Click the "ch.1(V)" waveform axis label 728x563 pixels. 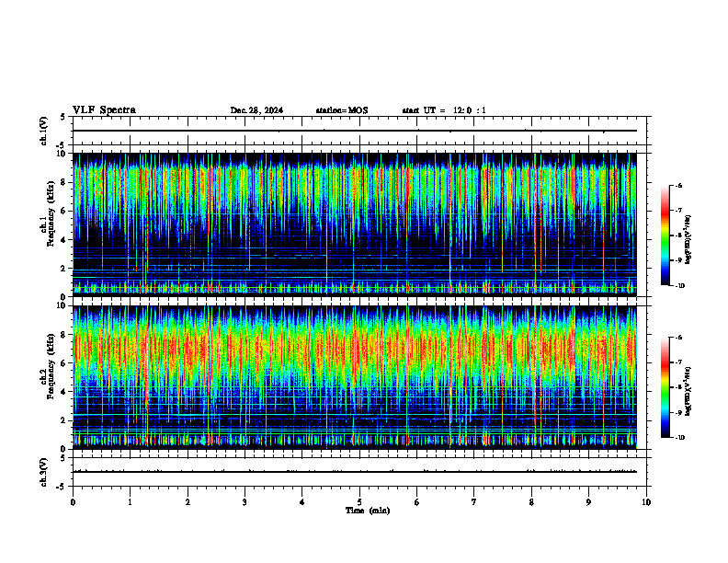pyautogui.click(x=44, y=131)
